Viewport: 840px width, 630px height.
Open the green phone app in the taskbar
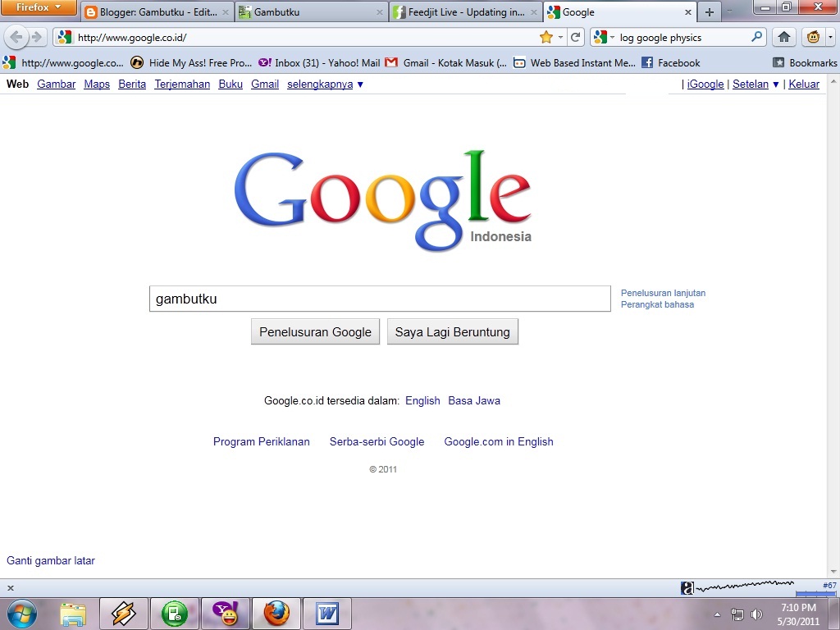[175, 614]
